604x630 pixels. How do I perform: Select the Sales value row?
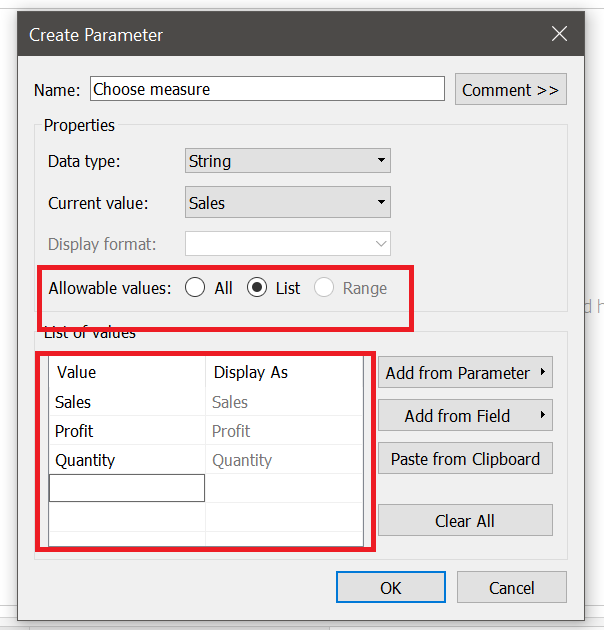click(x=126, y=402)
